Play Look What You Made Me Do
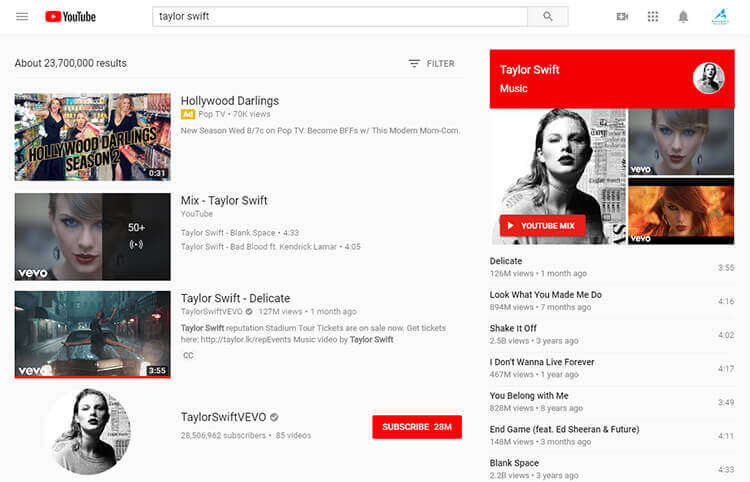Screen dimensions: 750x482 612,301
